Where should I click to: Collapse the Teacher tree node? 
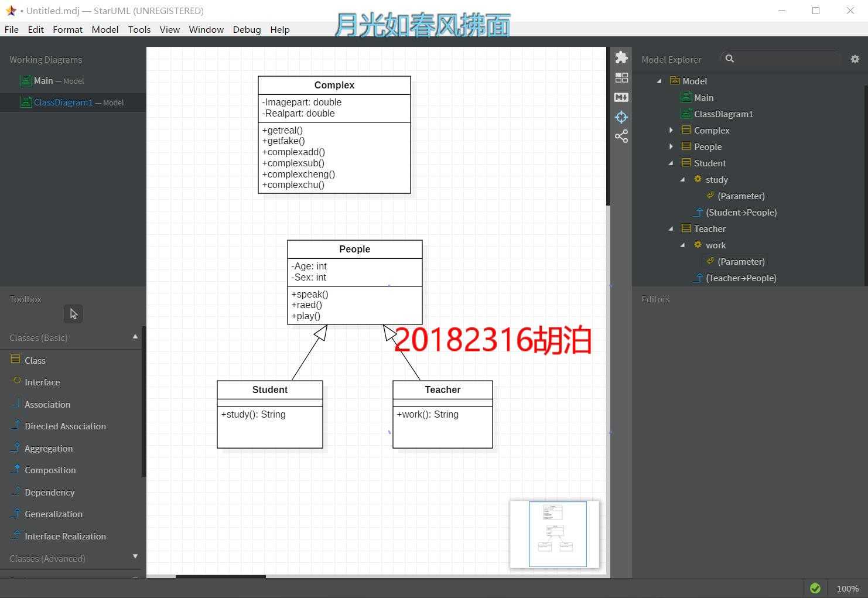click(x=671, y=228)
